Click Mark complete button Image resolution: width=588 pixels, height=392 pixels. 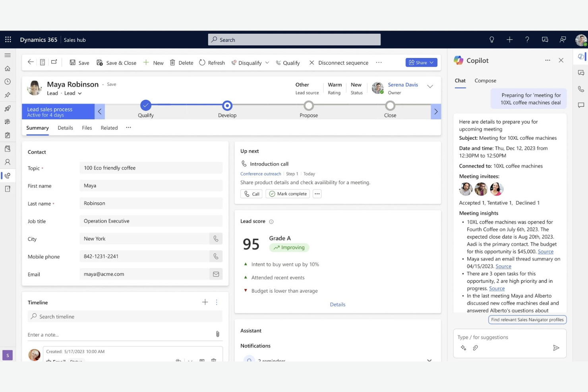(288, 194)
